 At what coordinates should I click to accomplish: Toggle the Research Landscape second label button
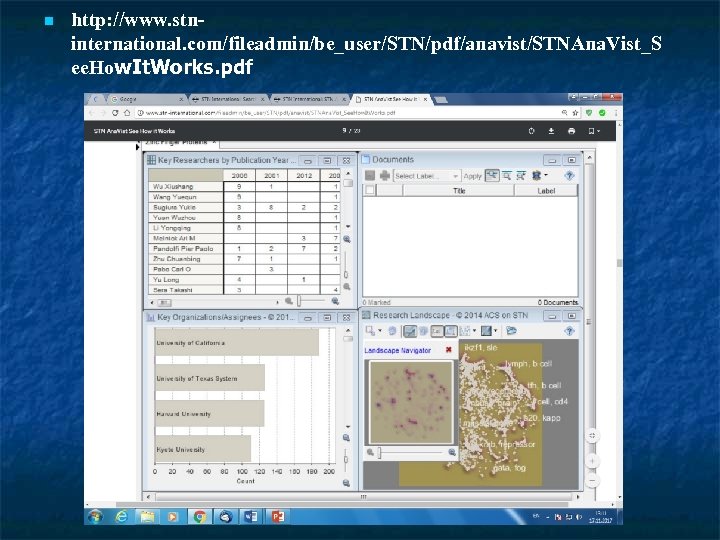pyautogui.click(x=450, y=331)
